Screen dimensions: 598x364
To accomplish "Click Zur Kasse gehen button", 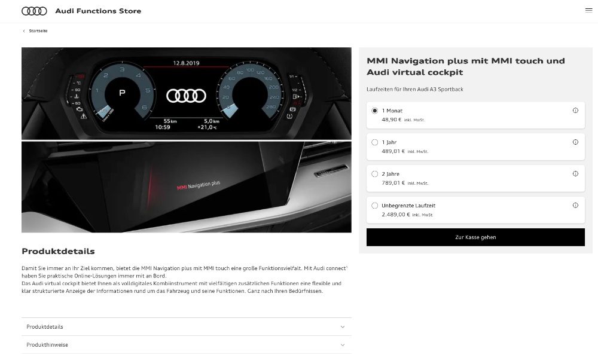I will (x=475, y=237).
